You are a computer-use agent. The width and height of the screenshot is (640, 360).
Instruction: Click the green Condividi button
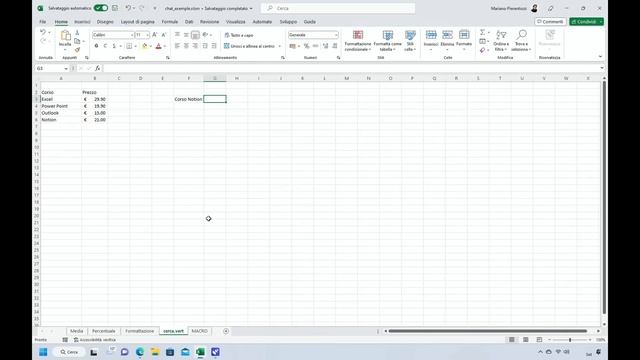coord(587,22)
